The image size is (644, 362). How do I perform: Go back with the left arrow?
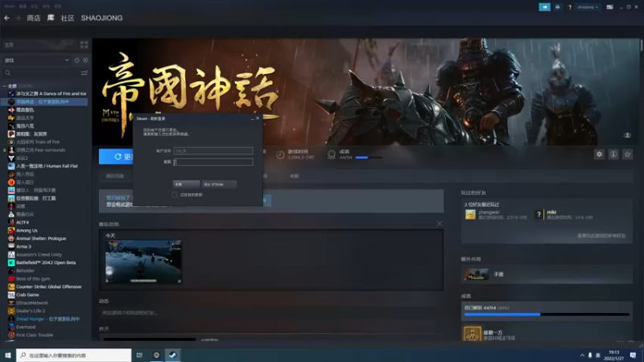(x=6, y=18)
